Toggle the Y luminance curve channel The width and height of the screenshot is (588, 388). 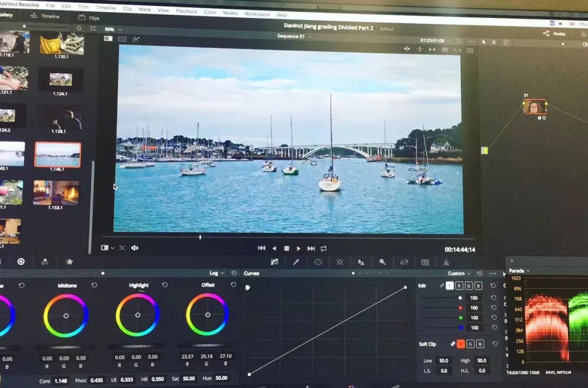(450, 286)
